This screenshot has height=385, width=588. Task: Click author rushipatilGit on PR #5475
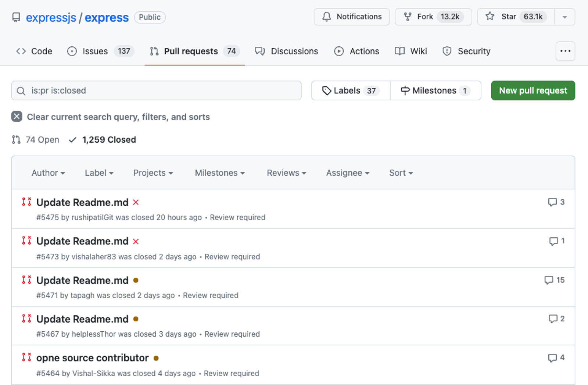[x=93, y=217]
